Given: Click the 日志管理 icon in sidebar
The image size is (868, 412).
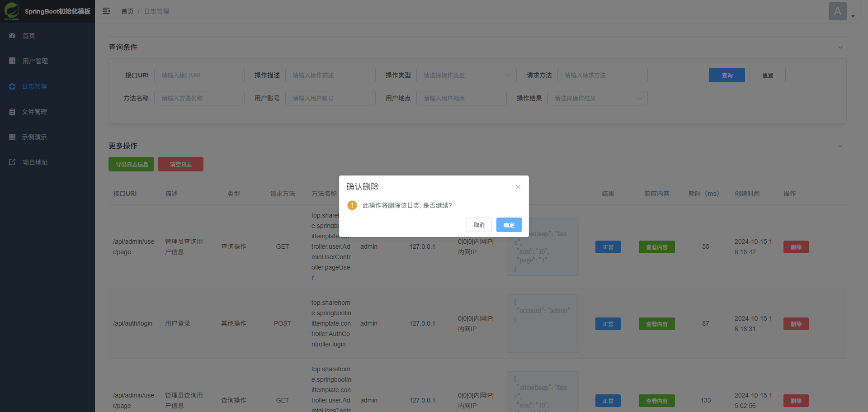Looking at the screenshot, I should 12,86.
